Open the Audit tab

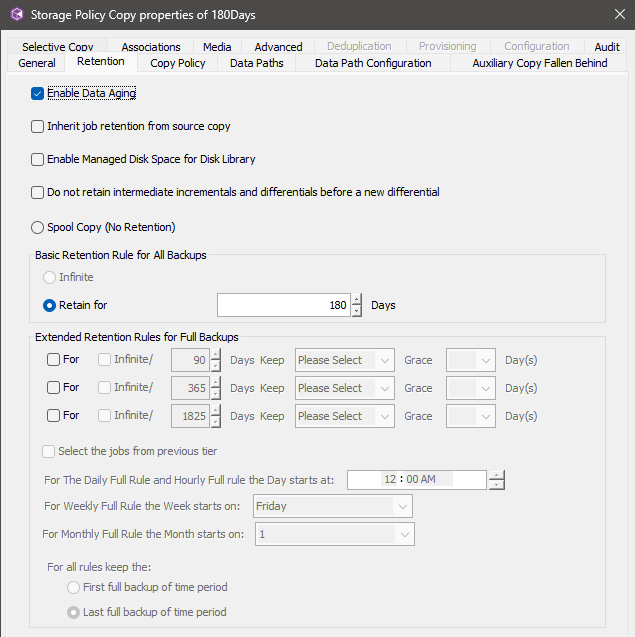point(607,47)
